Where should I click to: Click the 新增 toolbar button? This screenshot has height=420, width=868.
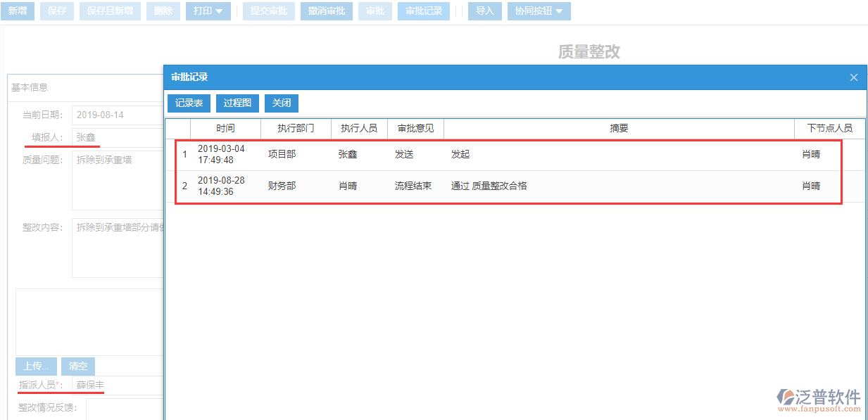tap(18, 11)
